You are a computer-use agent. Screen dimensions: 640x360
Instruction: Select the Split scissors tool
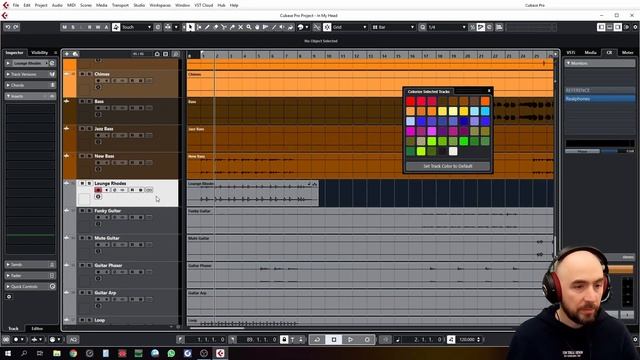click(x=224, y=27)
